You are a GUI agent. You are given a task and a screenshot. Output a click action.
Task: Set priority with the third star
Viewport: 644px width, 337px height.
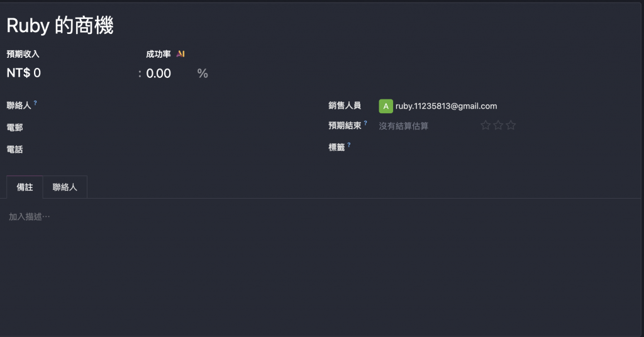tap(511, 125)
